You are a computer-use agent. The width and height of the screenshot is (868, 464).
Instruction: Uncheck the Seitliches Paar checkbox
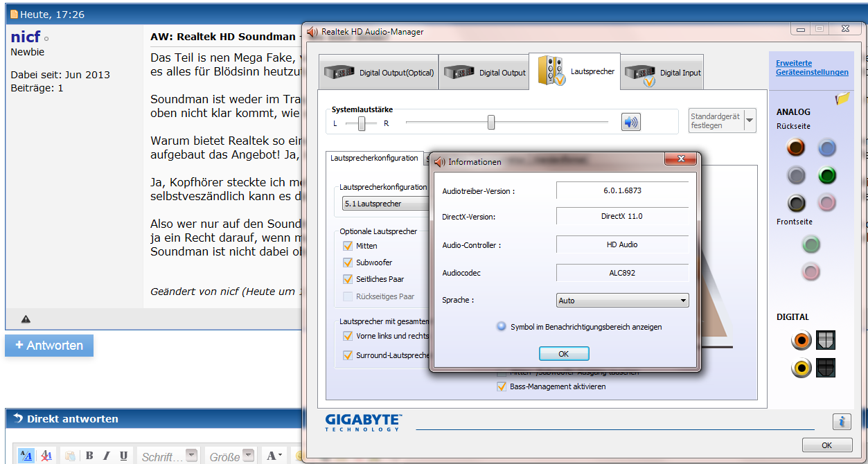click(348, 279)
